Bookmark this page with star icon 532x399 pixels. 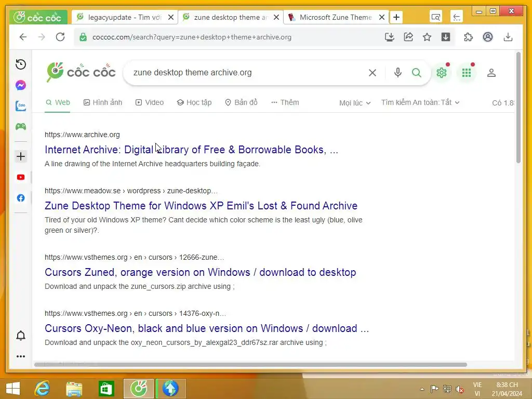tap(427, 37)
